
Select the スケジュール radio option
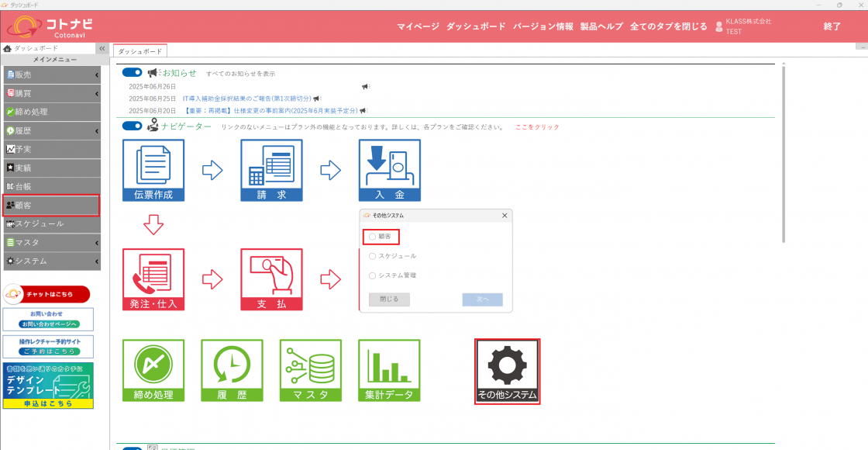(x=373, y=255)
